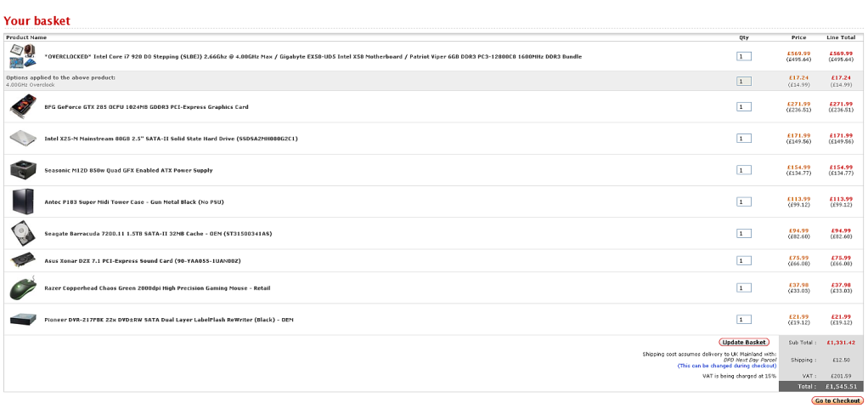Open the OVERCLOCKED Intel Core i7 920 product link

313,56
